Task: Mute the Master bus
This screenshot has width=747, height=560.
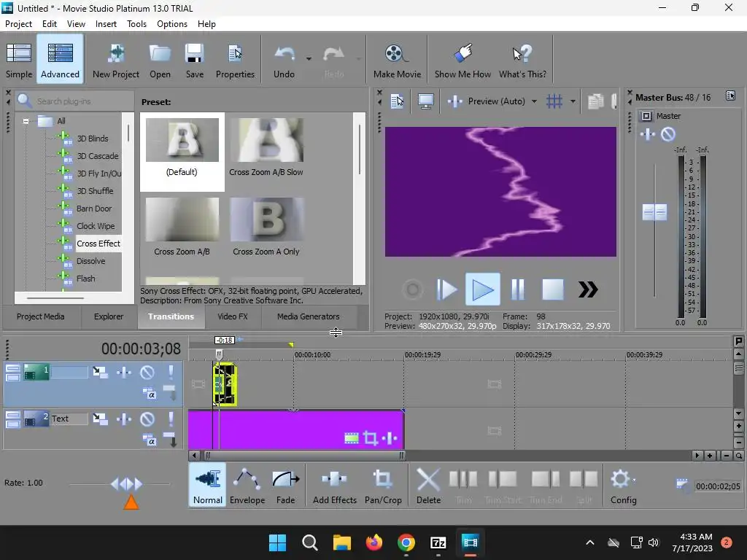Action: pos(668,134)
